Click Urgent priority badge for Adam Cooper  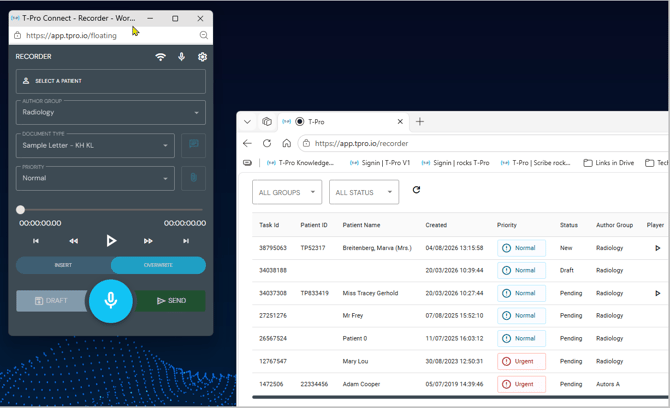point(521,384)
